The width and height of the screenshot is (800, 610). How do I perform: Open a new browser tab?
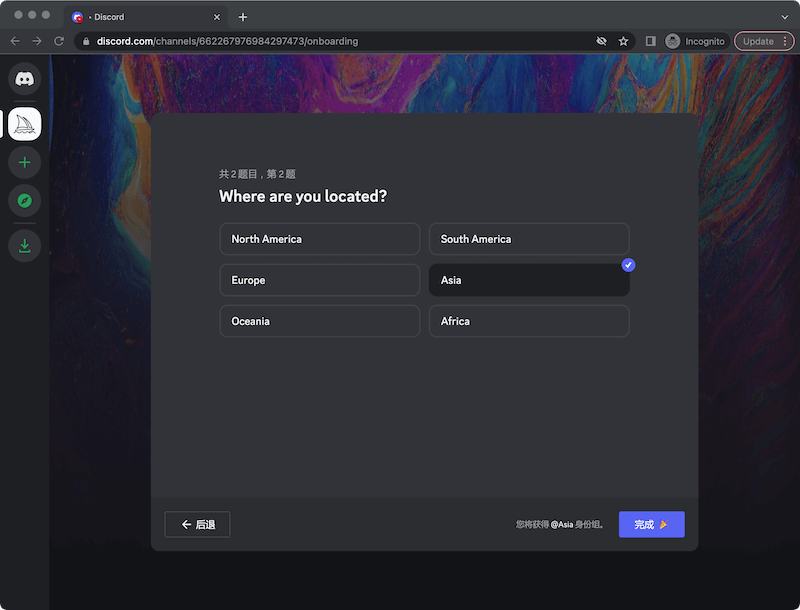click(243, 17)
